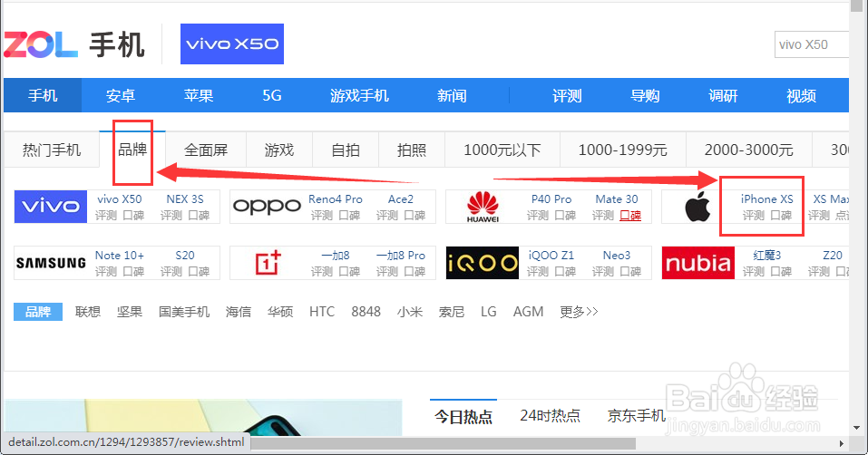This screenshot has width=868, height=455.
Task: Open the 评测 navigation item
Action: pyautogui.click(x=567, y=96)
